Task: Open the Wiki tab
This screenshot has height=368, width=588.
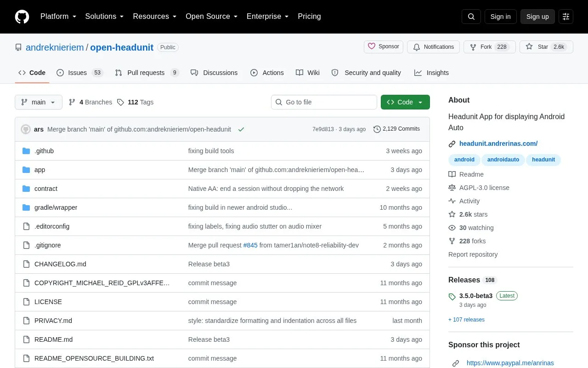Action: point(308,73)
